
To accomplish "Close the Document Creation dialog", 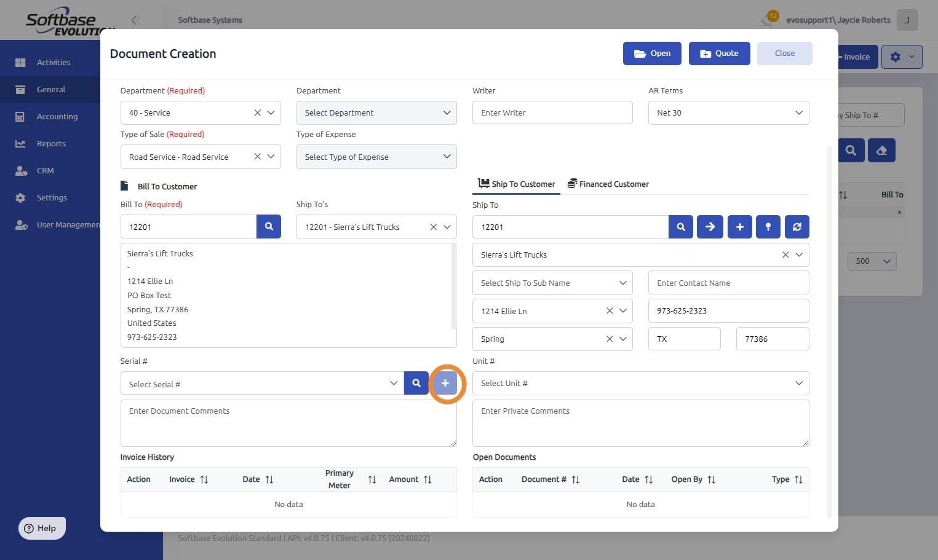I will 785,53.
